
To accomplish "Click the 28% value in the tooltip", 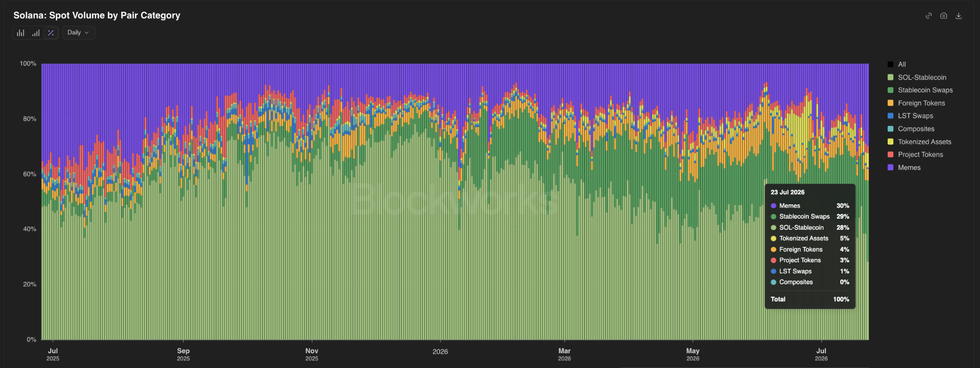I will point(843,228).
